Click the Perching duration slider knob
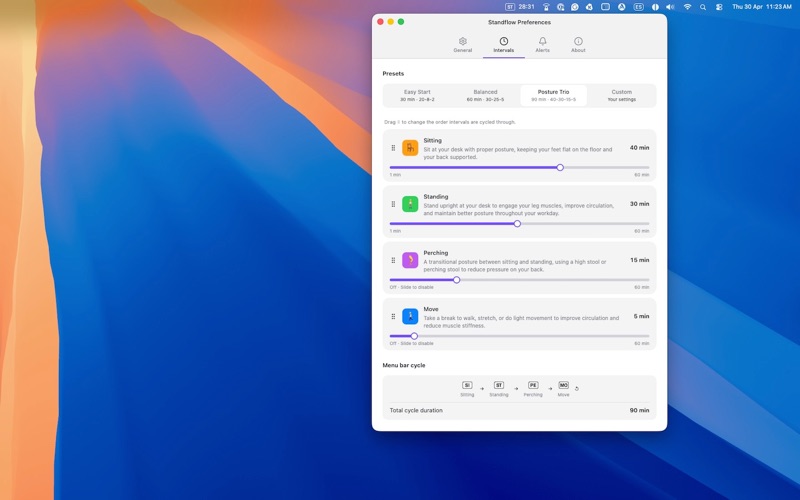 (457, 280)
